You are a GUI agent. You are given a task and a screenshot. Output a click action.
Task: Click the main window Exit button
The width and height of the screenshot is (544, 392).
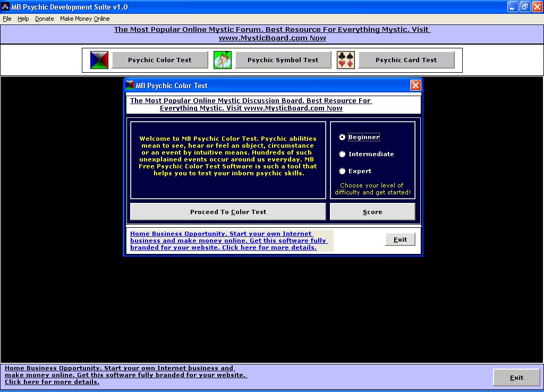[x=516, y=378]
